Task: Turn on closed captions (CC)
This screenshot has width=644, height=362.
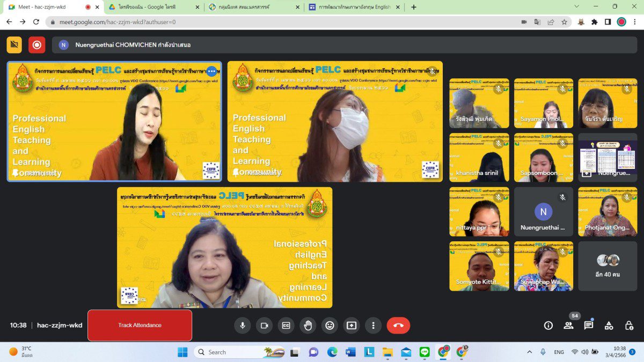Action: (x=286, y=325)
